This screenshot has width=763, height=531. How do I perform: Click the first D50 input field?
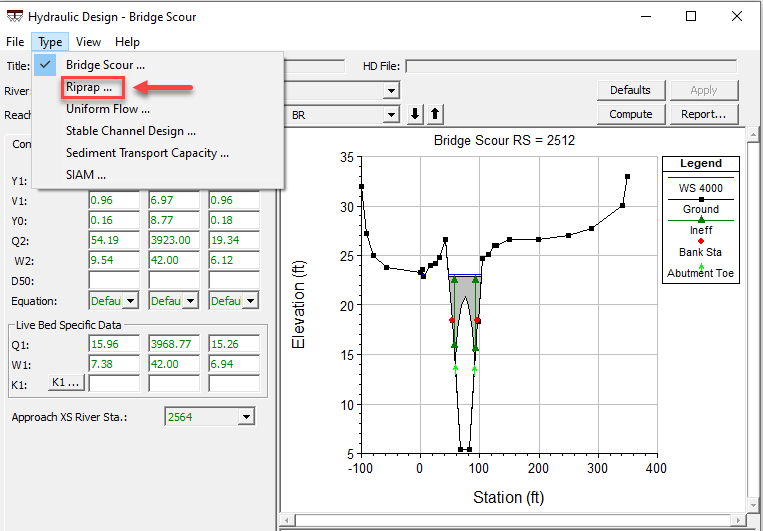[x=114, y=279]
